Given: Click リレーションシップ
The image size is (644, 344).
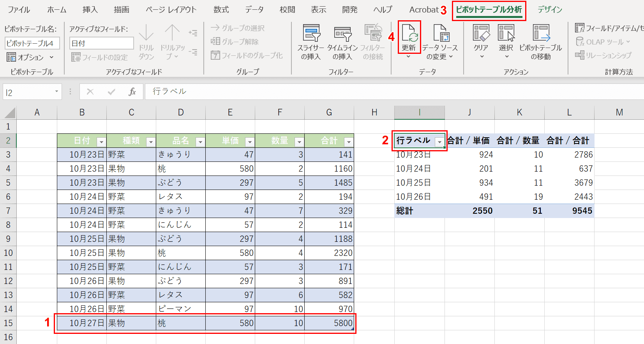Looking at the screenshot, I should tap(603, 55).
